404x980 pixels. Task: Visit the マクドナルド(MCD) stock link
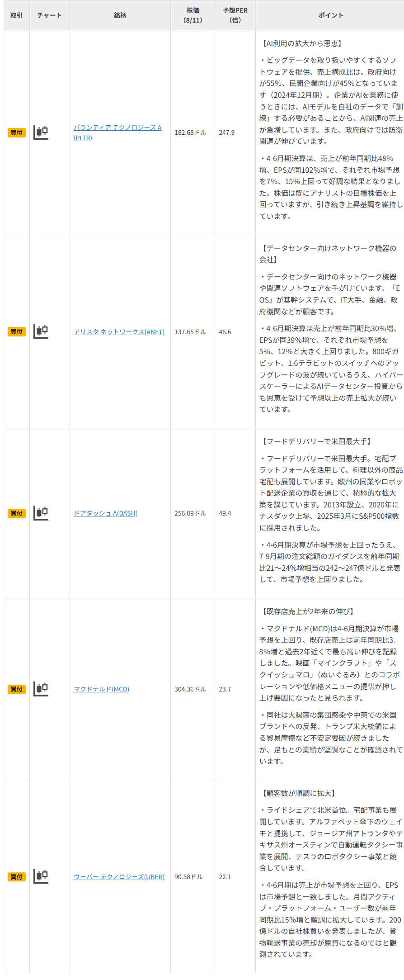[101, 689]
